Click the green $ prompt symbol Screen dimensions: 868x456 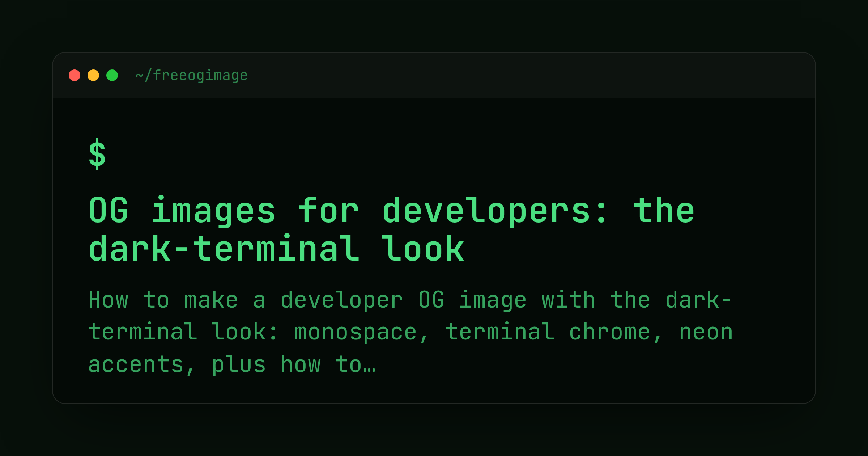click(97, 154)
